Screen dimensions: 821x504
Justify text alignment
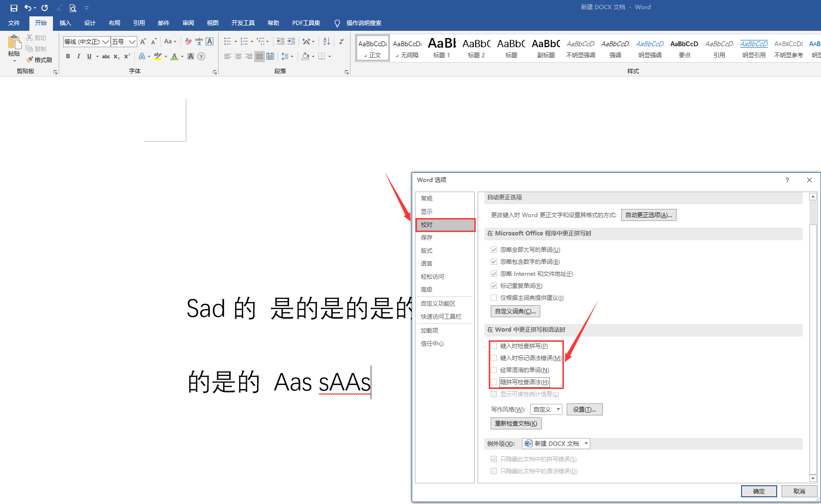[260, 56]
